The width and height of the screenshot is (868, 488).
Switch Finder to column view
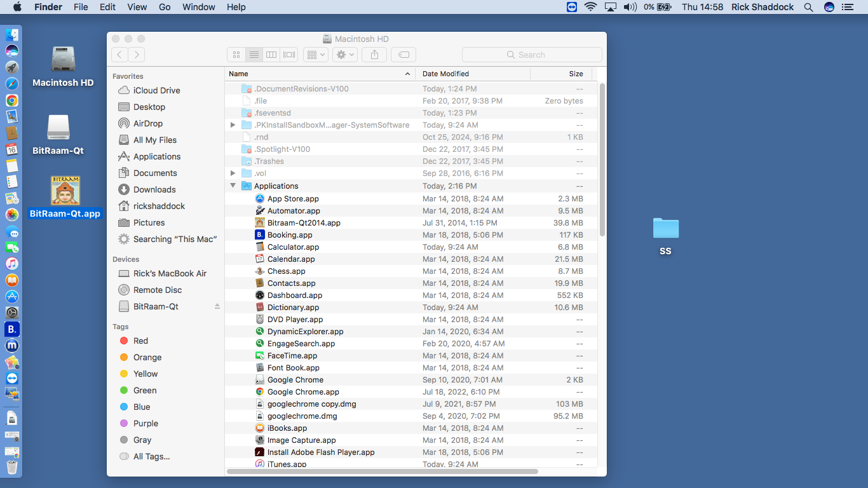pyautogui.click(x=271, y=55)
